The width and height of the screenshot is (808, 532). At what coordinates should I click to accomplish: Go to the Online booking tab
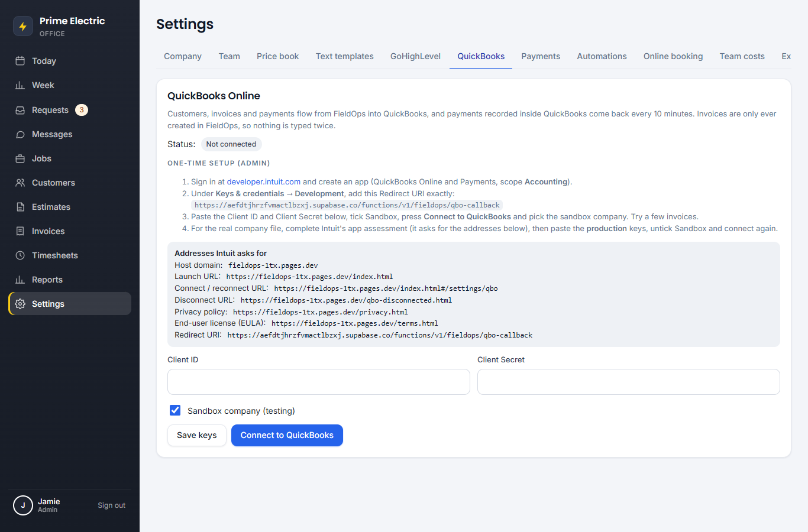coord(673,56)
